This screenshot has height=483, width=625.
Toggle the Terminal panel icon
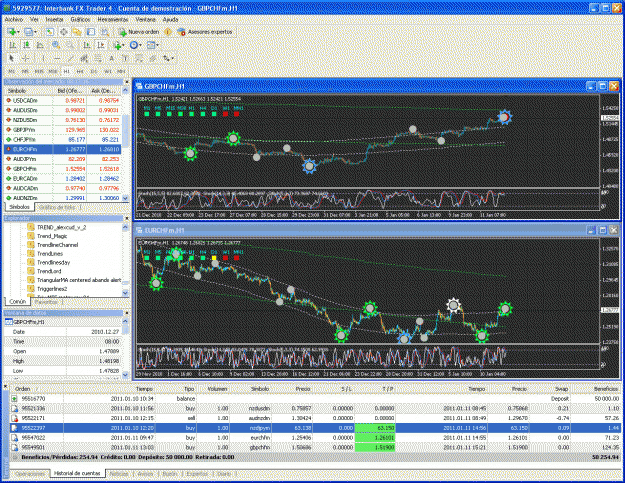pos(91,32)
